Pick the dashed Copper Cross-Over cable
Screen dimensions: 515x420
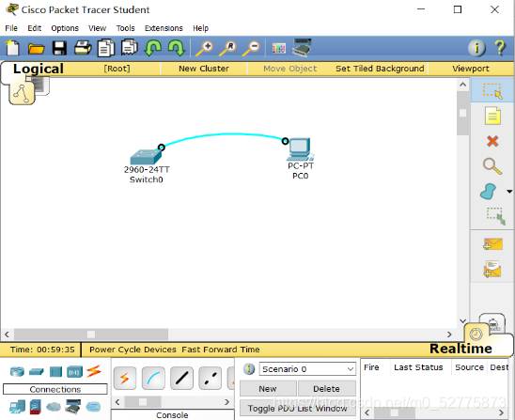point(211,378)
